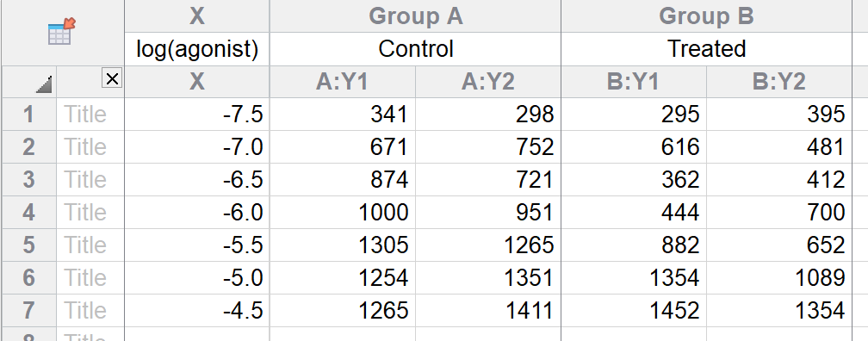Select row 5 header
The width and height of the screenshot is (868, 341).
point(28,245)
